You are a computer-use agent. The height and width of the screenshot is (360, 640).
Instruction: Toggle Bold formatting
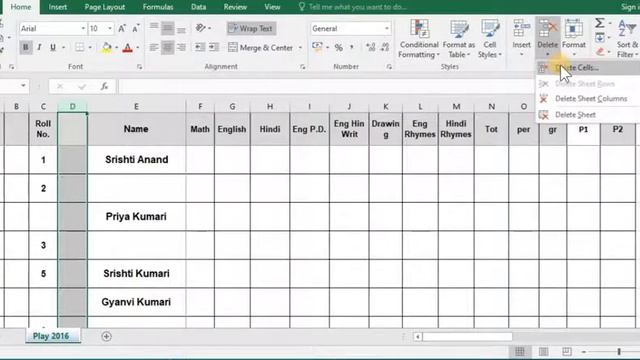(25, 47)
